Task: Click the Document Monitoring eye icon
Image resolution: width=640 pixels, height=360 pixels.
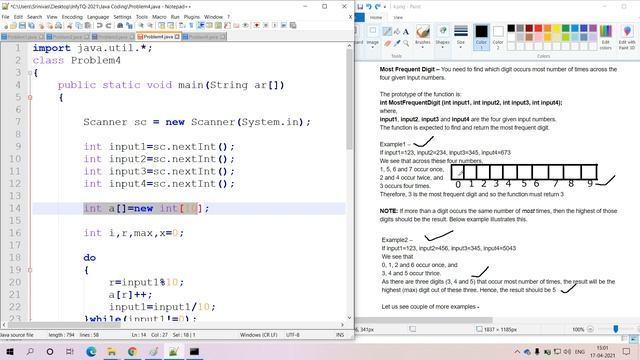Action: 245,25
